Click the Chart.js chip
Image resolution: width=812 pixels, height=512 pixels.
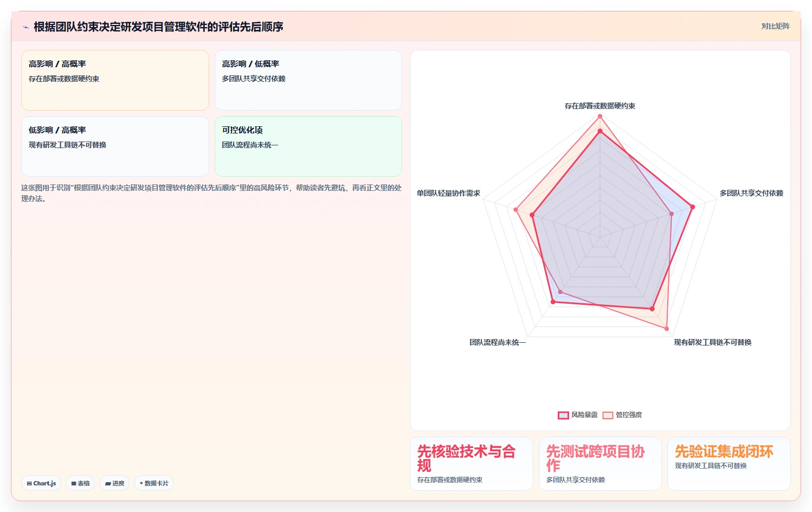pyautogui.click(x=41, y=483)
